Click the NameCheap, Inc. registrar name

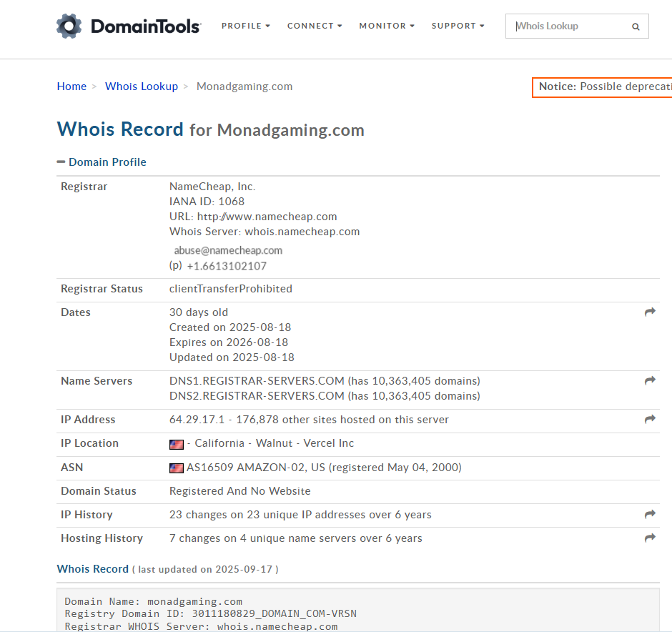click(212, 187)
